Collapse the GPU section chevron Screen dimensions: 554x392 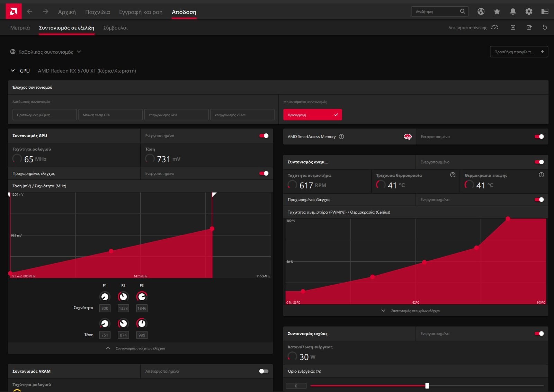point(13,71)
